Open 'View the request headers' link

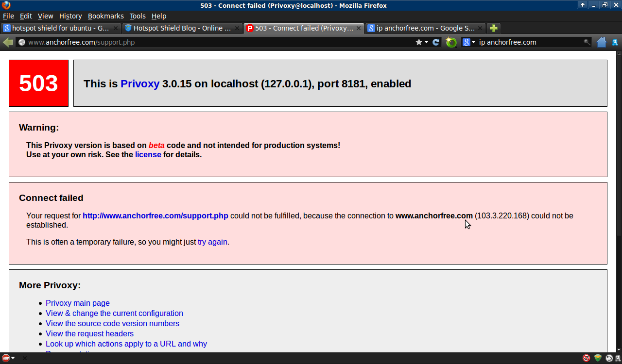coord(89,333)
